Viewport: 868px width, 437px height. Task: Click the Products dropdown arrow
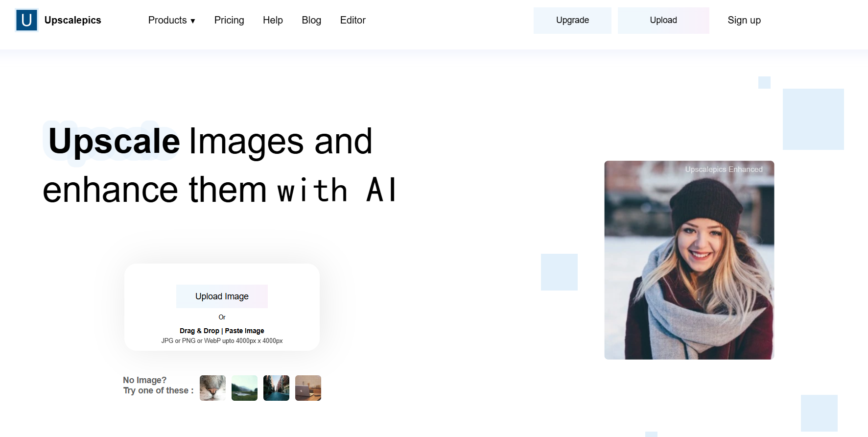pyautogui.click(x=193, y=21)
